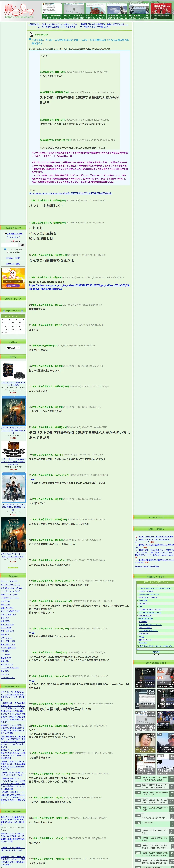Open the 痛いニュース site logo
This screenshot has height=868, width=174.
tap(19, 11)
